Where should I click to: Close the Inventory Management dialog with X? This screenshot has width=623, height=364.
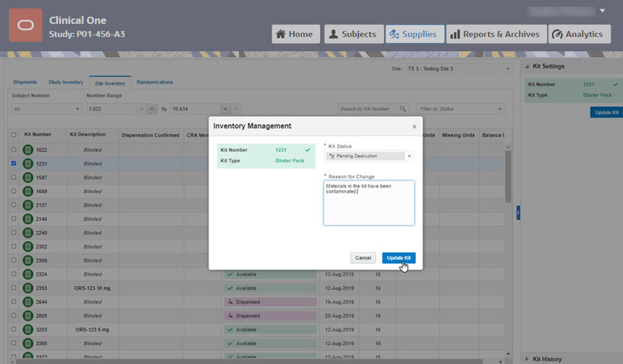[414, 127]
